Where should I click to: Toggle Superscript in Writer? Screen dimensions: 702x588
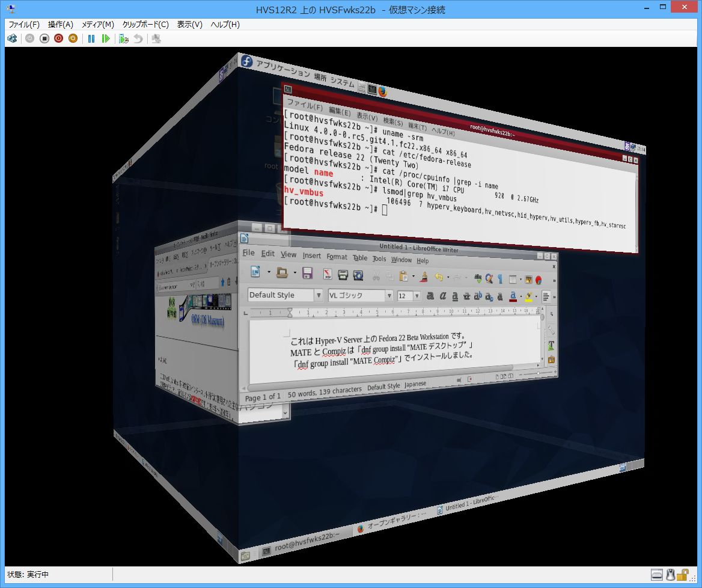[x=478, y=296]
